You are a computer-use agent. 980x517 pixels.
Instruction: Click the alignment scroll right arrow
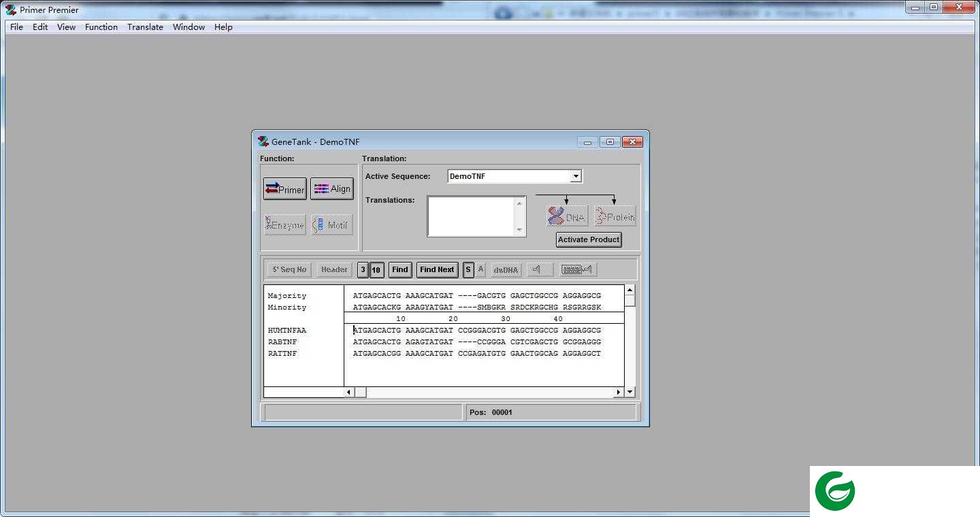619,392
